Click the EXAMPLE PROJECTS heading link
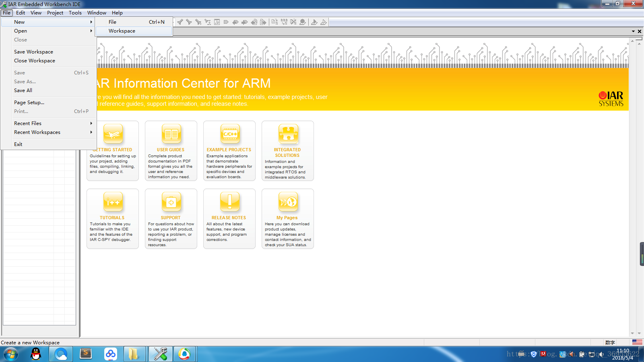 click(x=229, y=150)
